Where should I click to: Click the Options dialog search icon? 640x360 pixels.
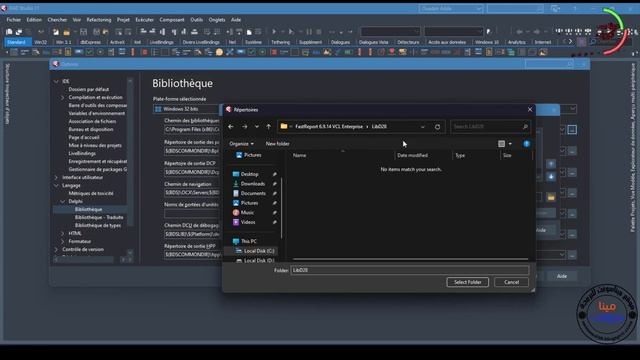click(570, 64)
